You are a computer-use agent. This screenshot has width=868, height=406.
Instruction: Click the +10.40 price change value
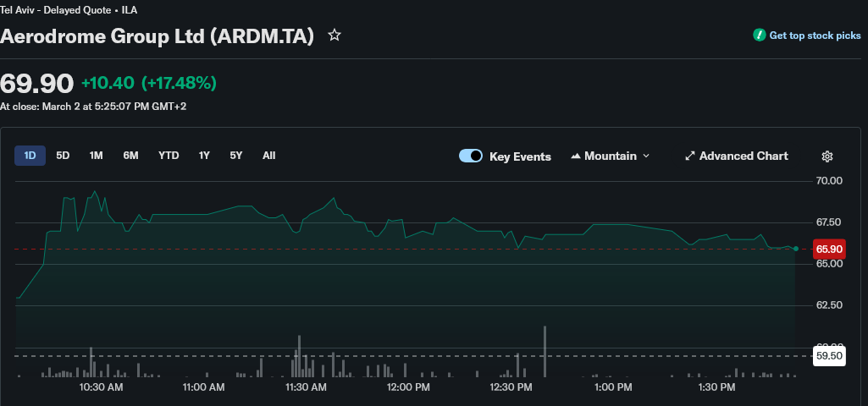(108, 83)
